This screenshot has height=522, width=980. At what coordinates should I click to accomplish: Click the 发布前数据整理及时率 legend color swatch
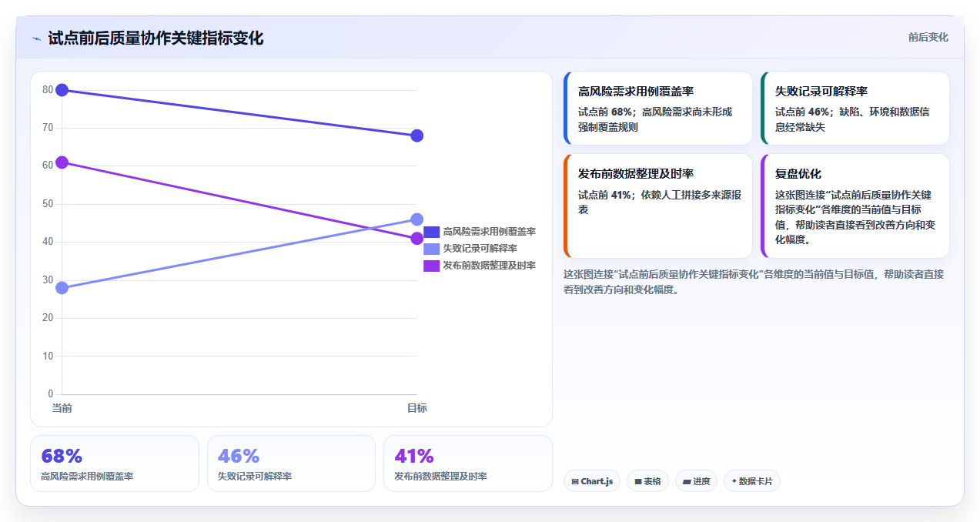pyautogui.click(x=432, y=266)
